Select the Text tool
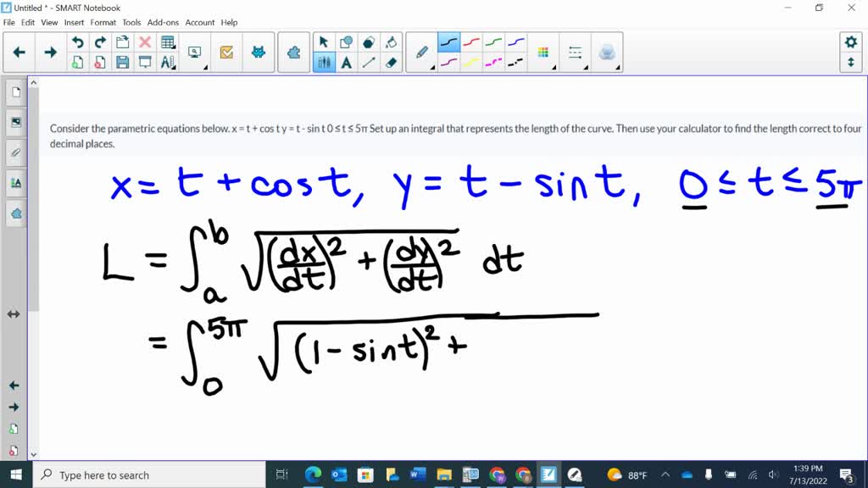This screenshot has height=488, width=868. pyautogui.click(x=346, y=62)
